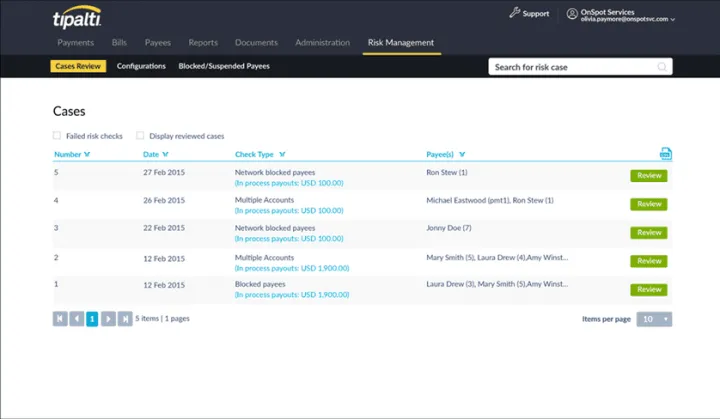
Task: Click the export file icon above Review buttons
Action: coord(665,153)
